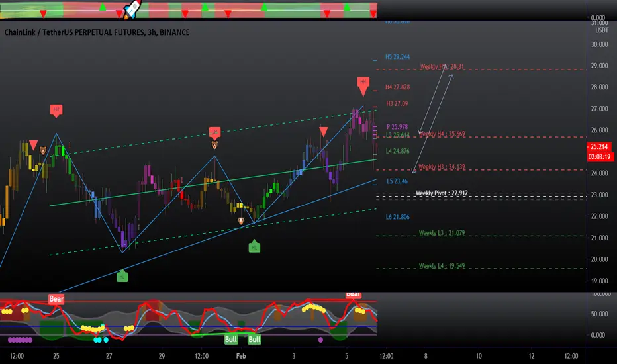Click the red down-triangle above the Feb 4 candles

[x=324, y=132]
